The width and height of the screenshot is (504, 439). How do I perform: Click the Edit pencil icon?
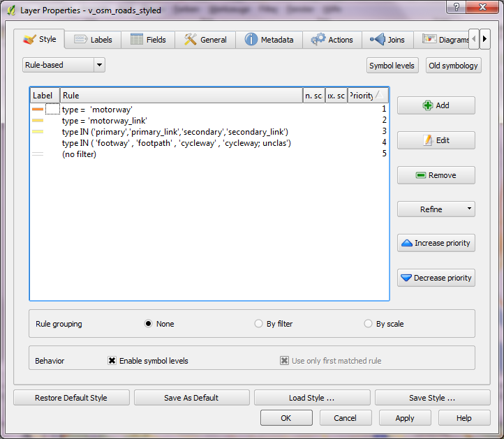(428, 140)
